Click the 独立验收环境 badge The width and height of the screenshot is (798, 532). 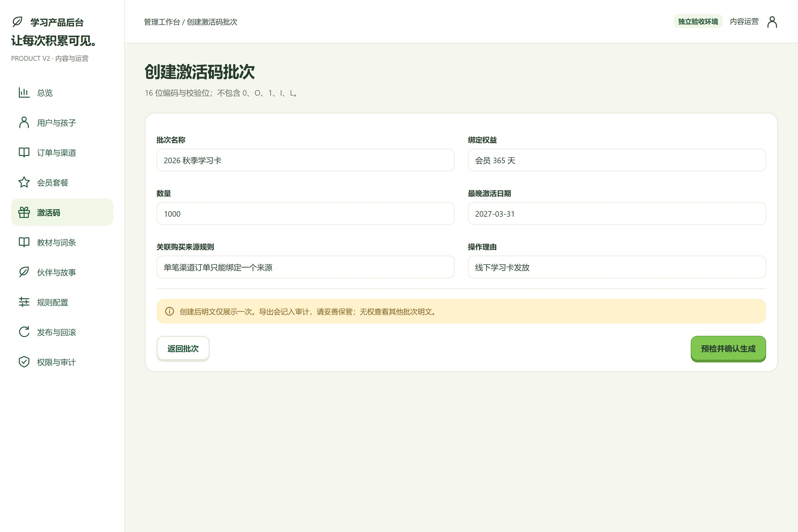click(698, 21)
